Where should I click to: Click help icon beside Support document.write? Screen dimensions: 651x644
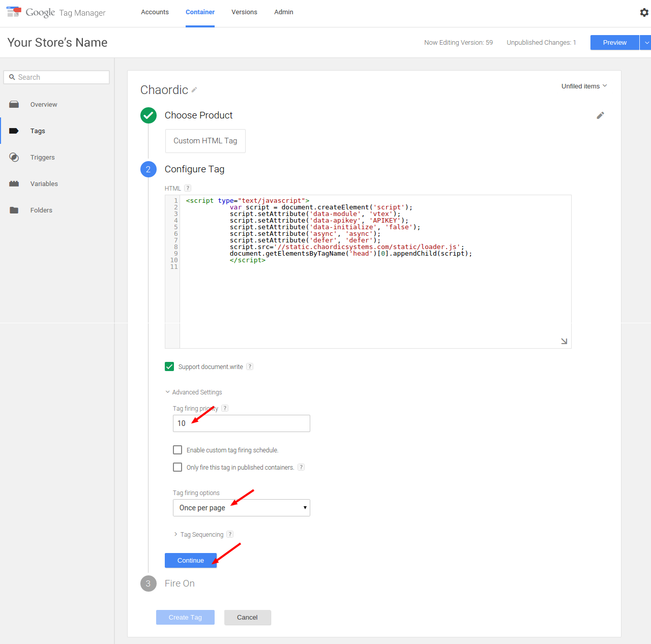click(250, 366)
